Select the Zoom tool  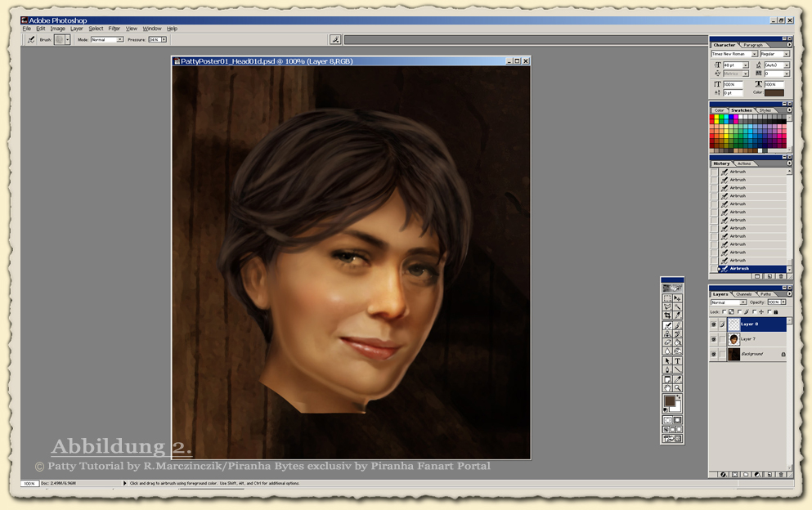(x=677, y=387)
